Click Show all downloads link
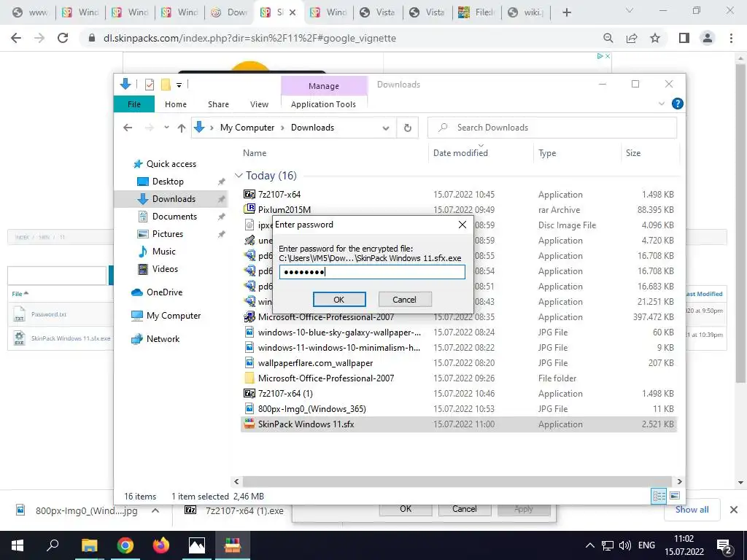 692,510
